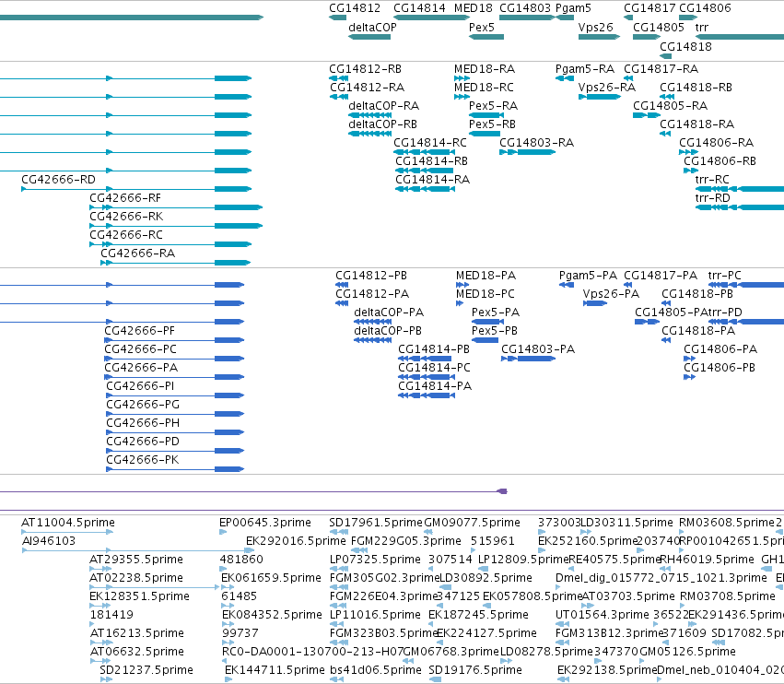The image size is (784, 684).
Task: Click protein CG42666-PK
Action: pos(142,460)
